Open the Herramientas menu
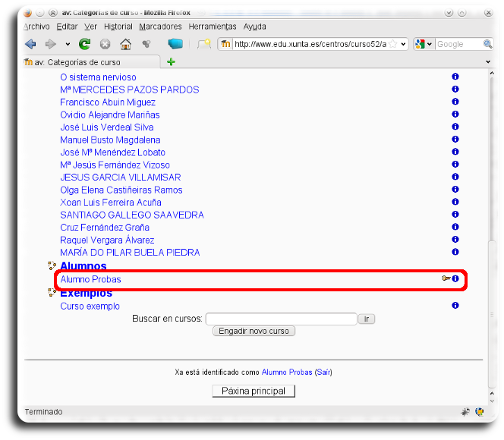Screen dimensions: 504x440 point(213,27)
